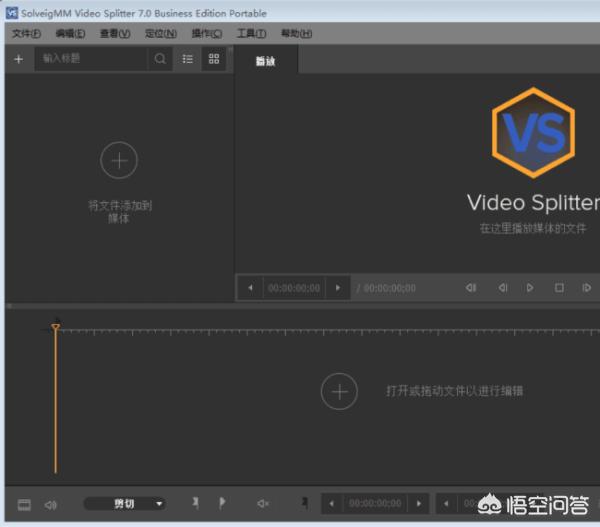The width and height of the screenshot is (600, 527).
Task: Open the 查看(V) menu
Action: 115,34
